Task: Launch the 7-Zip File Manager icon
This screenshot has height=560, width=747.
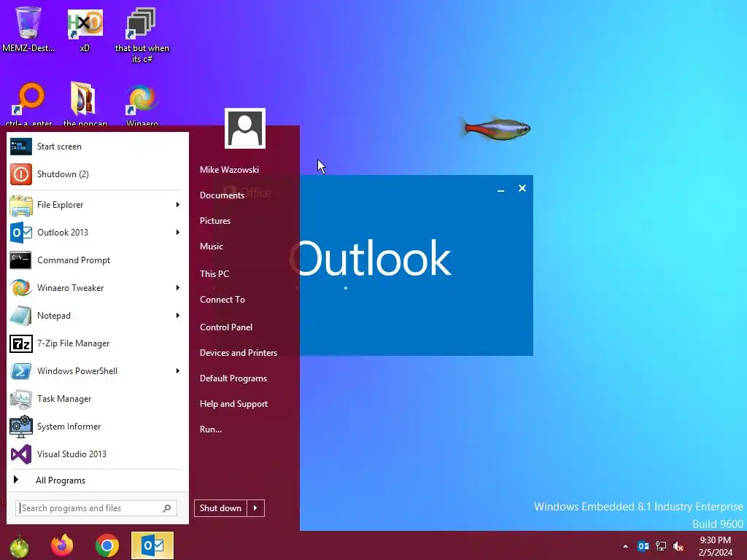Action: pos(21,343)
